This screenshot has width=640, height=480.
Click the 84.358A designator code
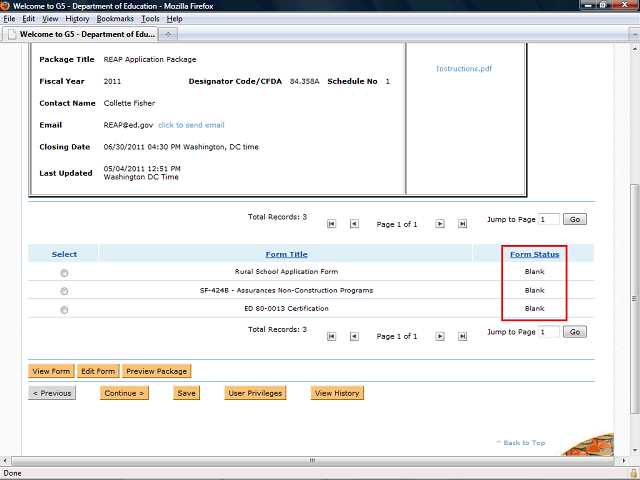(304, 81)
